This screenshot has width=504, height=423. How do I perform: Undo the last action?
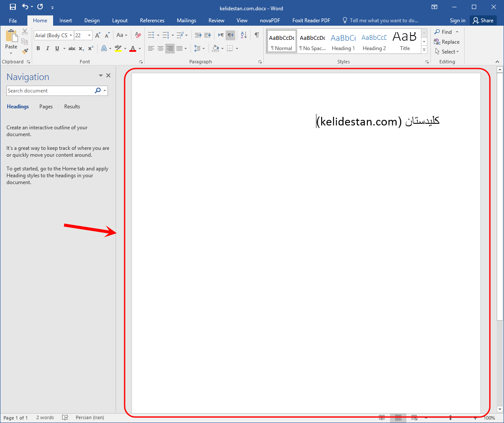25,7
